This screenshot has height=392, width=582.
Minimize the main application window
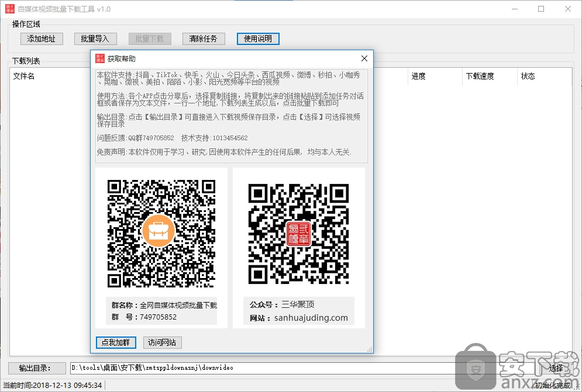515,9
